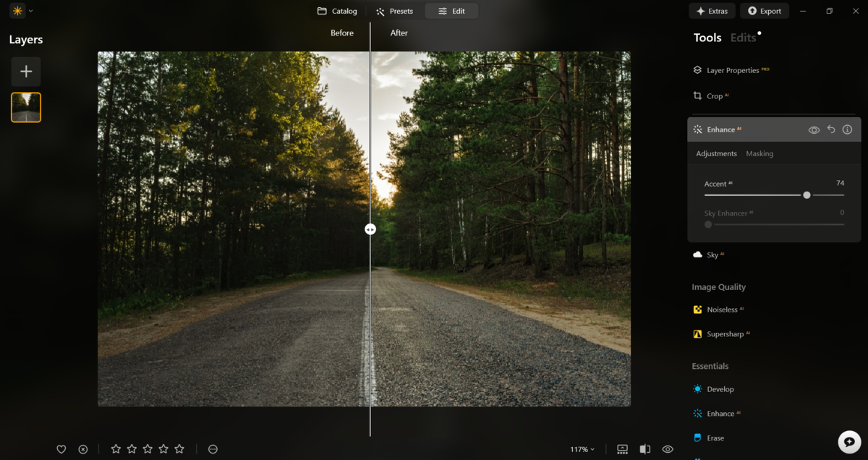Click the Layers panel heading
This screenshot has height=460, width=868.
[x=26, y=40]
